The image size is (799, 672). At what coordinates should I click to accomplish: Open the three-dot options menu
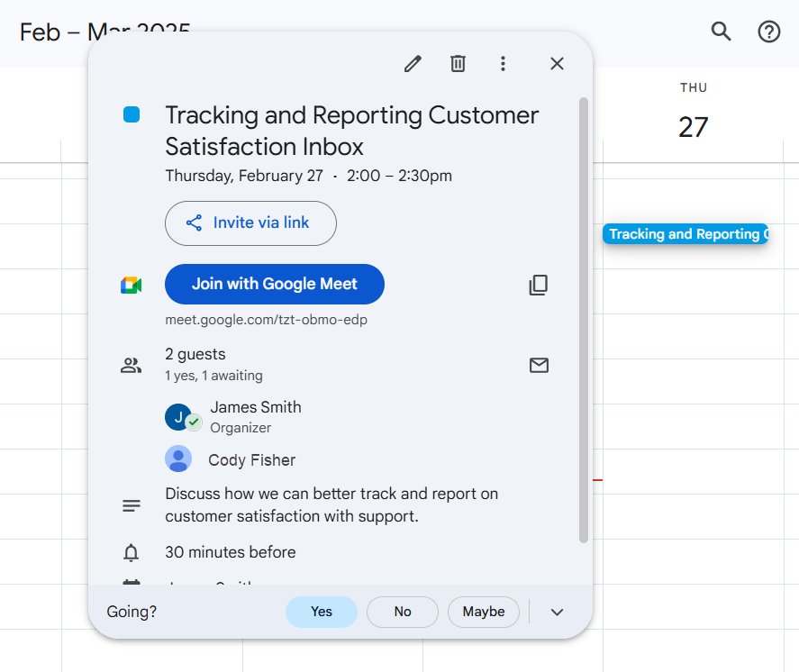tap(503, 63)
